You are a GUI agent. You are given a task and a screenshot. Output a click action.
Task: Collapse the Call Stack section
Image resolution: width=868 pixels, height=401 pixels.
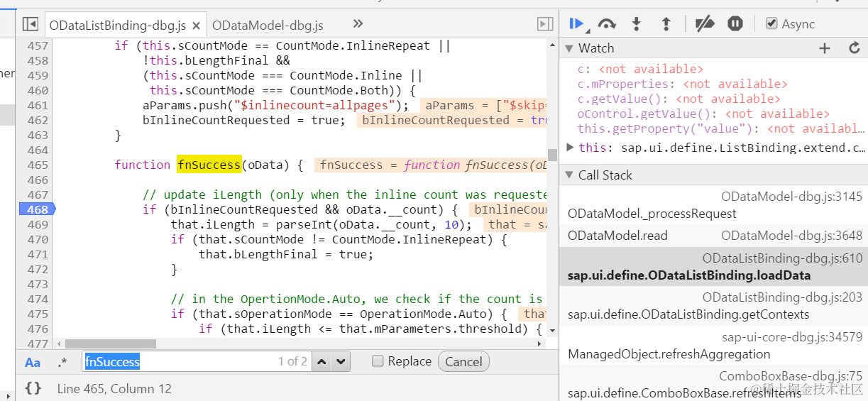pyautogui.click(x=568, y=175)
